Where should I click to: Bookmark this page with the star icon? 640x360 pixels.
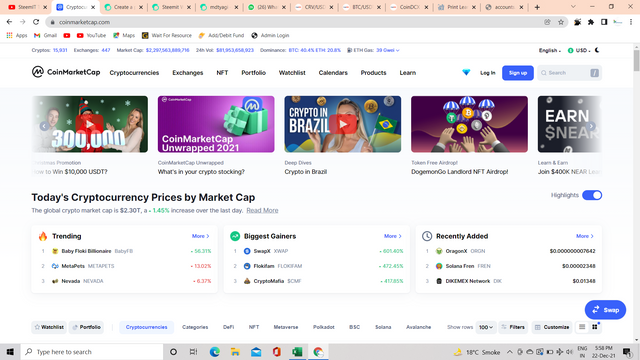click(561, 22)
